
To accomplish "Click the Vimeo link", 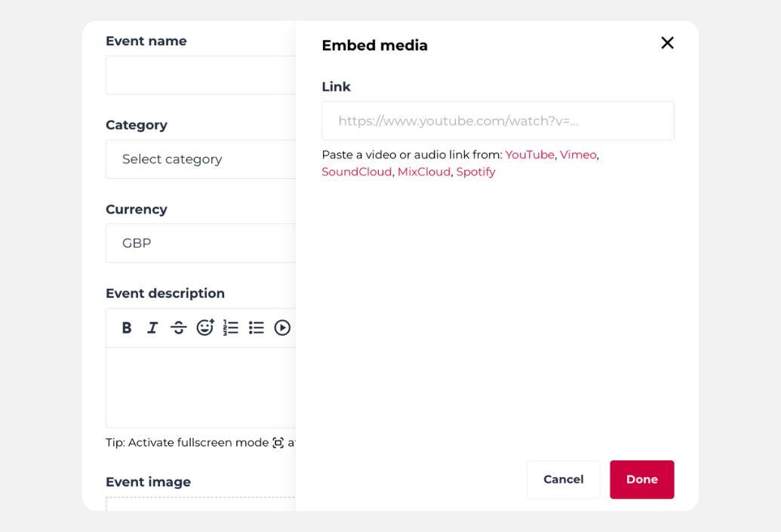I will 578,154.
